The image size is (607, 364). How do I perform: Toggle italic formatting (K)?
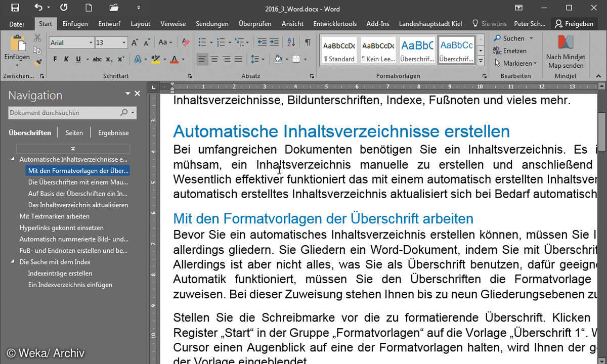click(x=67, y=60)
